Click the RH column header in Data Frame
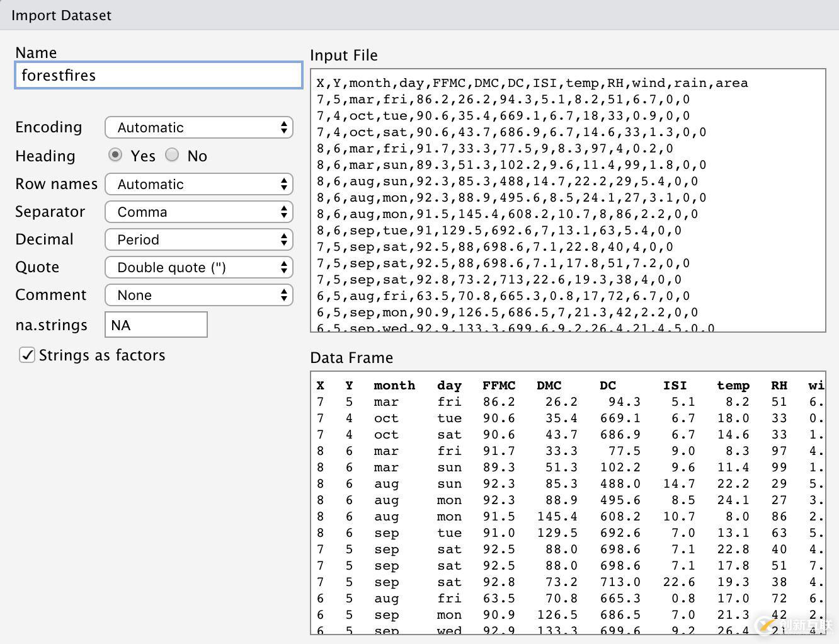Viewport: 839px width, 644px height. pos(779,386)
